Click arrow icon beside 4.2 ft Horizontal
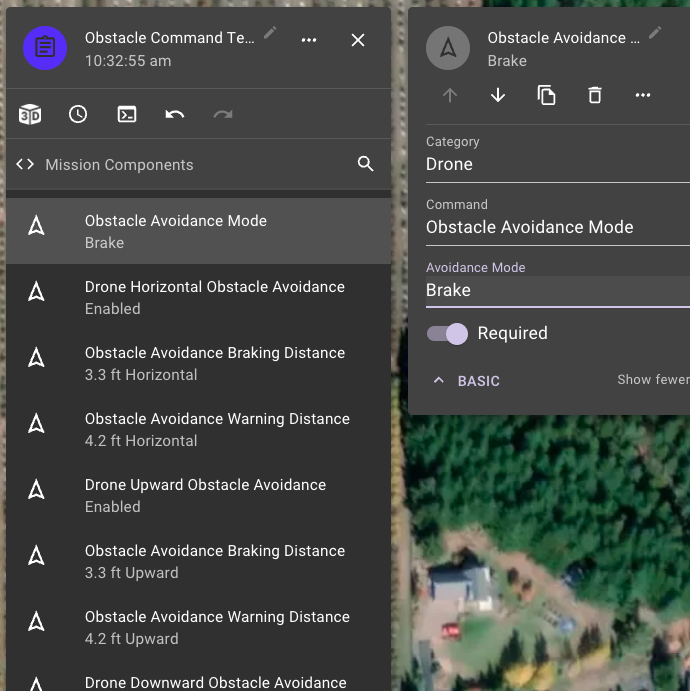The width and height of the screenshot is (690, 691). pyautogui.click(x=36, y=424)
